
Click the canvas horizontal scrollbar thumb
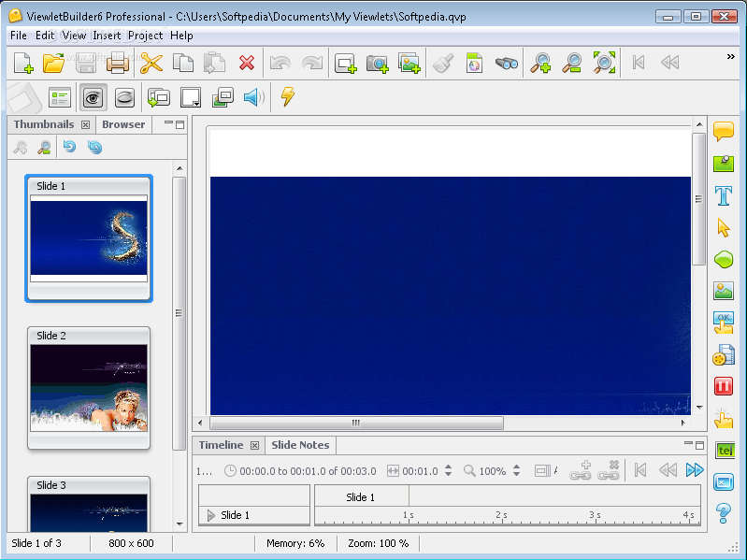[356, 423]
